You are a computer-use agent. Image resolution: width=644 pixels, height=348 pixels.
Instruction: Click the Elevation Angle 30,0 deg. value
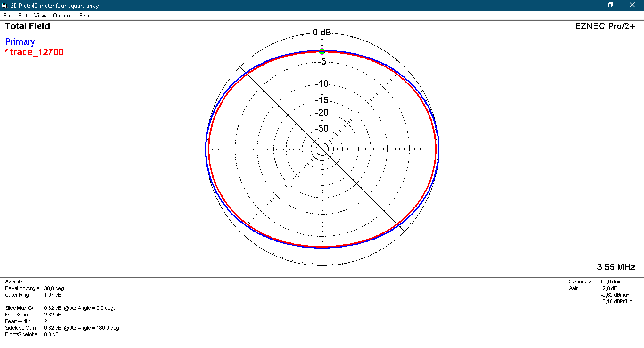[x=54, y=288]
